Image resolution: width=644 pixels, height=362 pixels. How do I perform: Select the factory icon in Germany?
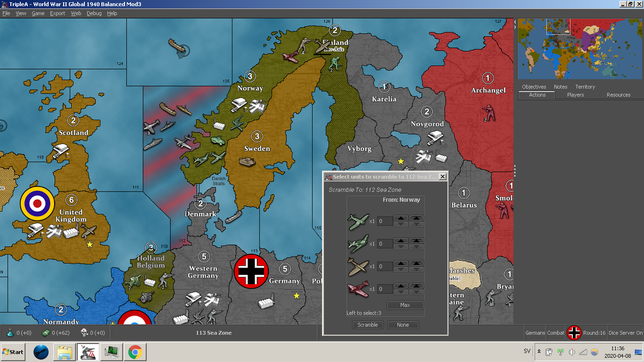267,301
